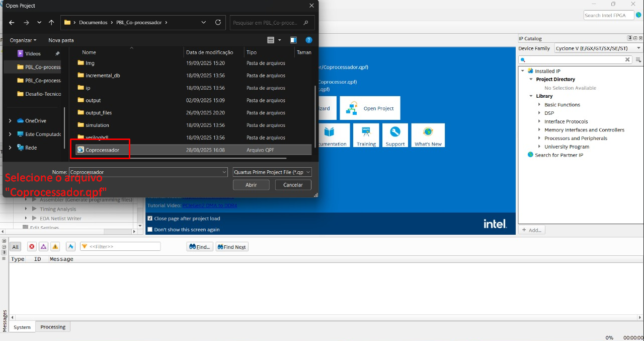The width and height of the screenshot is (644, 341).
Task: Expand the address bar history dropdown
Action: [x=204, y=22]
